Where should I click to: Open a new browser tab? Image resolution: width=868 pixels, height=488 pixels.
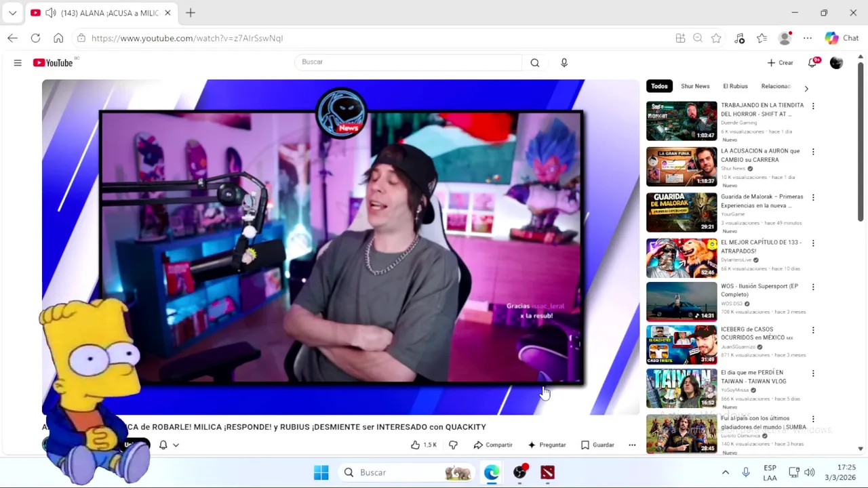coord(191,12)
